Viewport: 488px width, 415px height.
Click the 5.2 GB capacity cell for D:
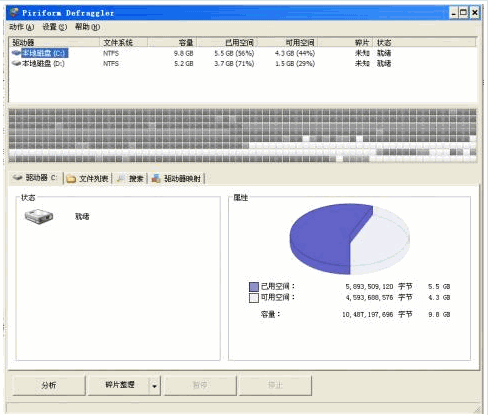click(x=184, y=63)
